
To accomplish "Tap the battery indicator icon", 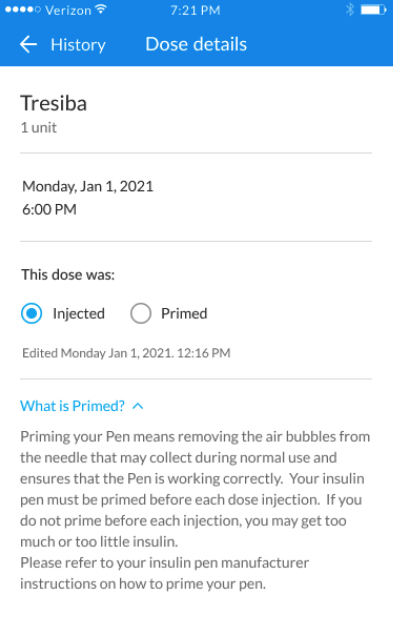I will (x=373, y=10).
